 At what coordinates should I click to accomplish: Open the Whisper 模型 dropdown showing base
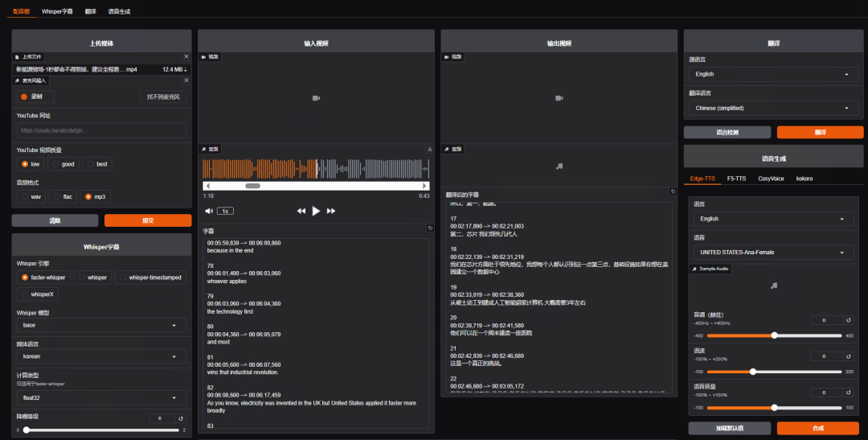click(x=101, y=325)
